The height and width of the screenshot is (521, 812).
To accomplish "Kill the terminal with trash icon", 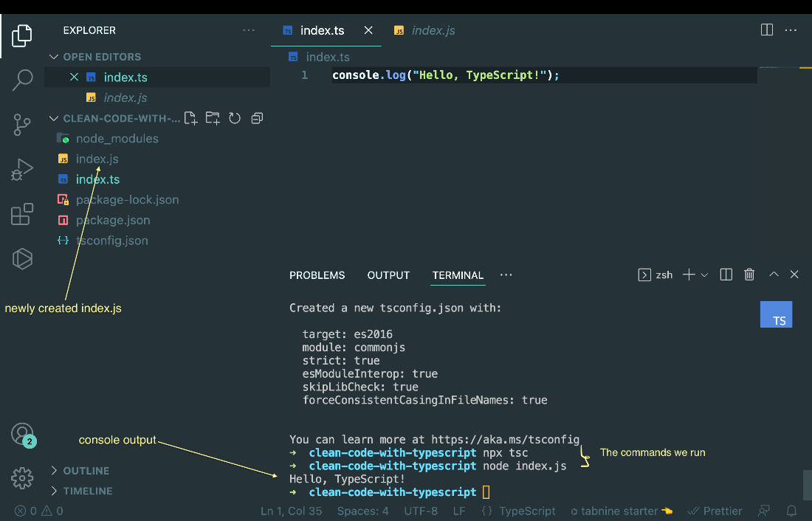I will point(749,275).
